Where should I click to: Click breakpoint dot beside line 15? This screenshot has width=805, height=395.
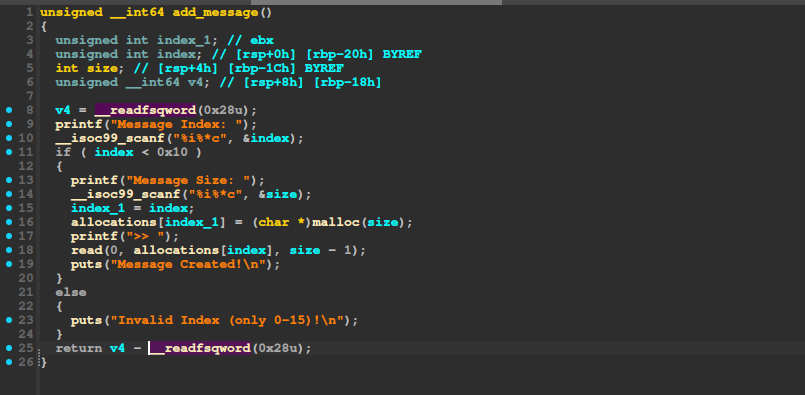(9, 208)
